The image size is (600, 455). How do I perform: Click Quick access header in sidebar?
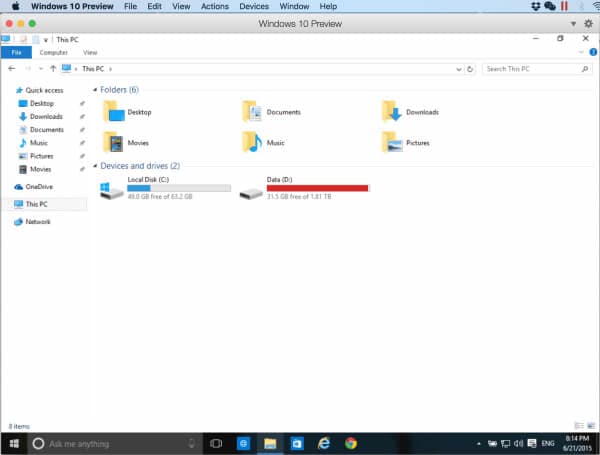pyautogui.click(x=39, y=90)
